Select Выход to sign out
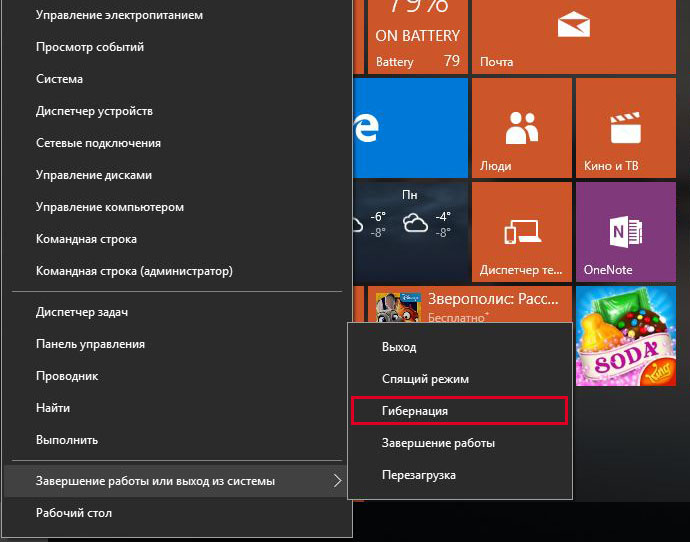The image size is (690, 542). click(x=399, y=347)
